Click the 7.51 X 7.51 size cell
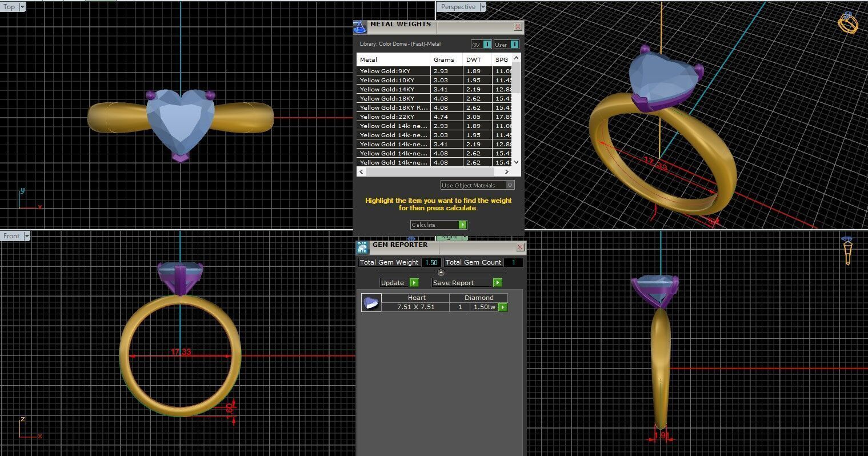Image resolution: width=868 pixels, height=456 pixels. pos(416,307)
